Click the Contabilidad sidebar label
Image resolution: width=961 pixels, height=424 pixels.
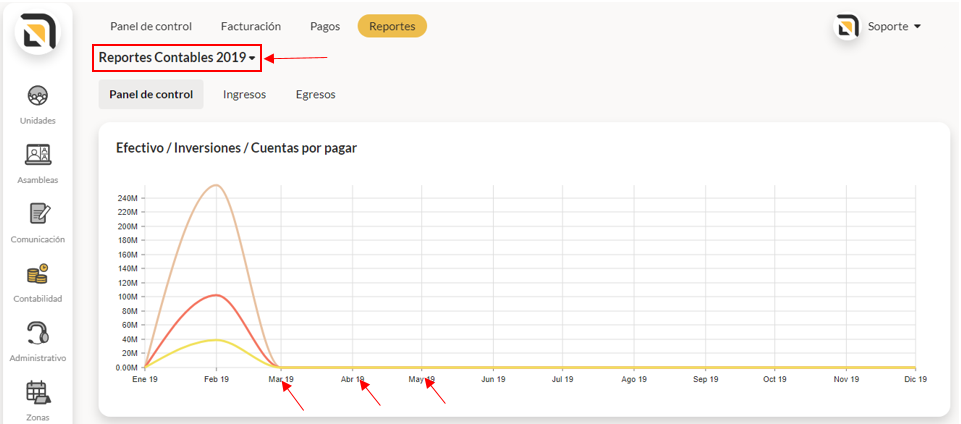point(38,299)
